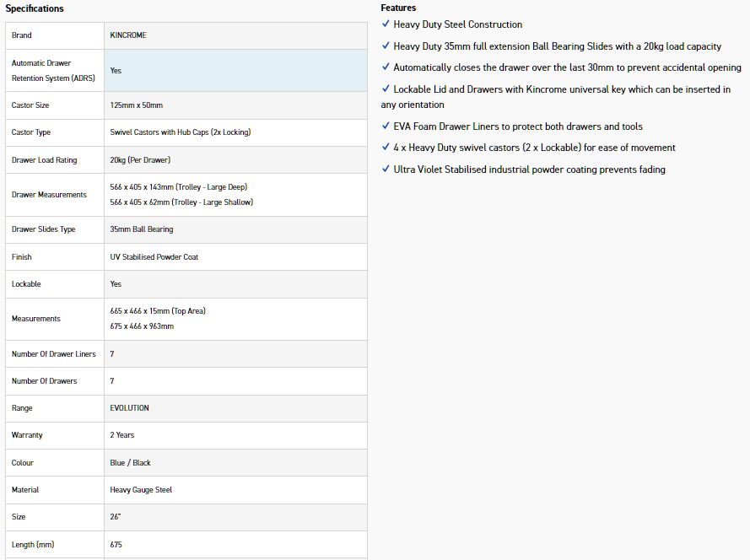Click the checkmark beside Ultra Violet Stabilised coating
750x560 pixels.
click(x=386, y=170)
